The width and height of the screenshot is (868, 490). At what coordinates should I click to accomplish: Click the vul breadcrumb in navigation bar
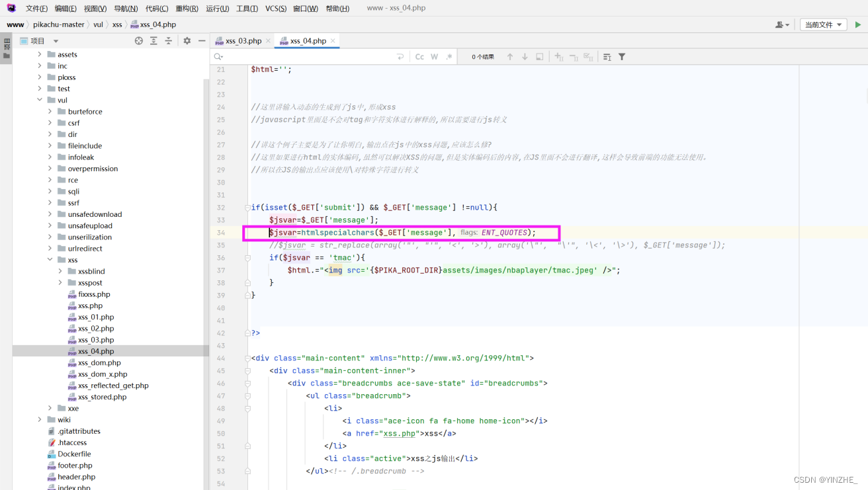click(x=98, y=24)
